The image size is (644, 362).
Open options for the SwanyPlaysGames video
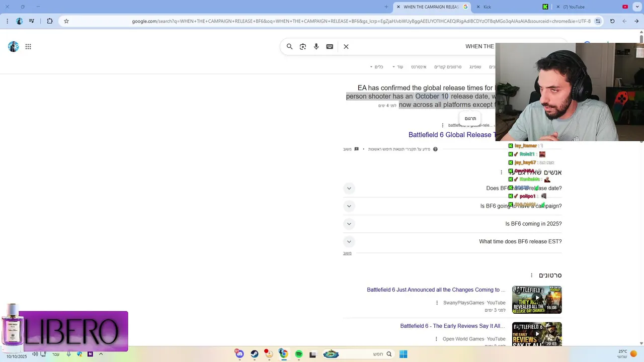[437, 303]
